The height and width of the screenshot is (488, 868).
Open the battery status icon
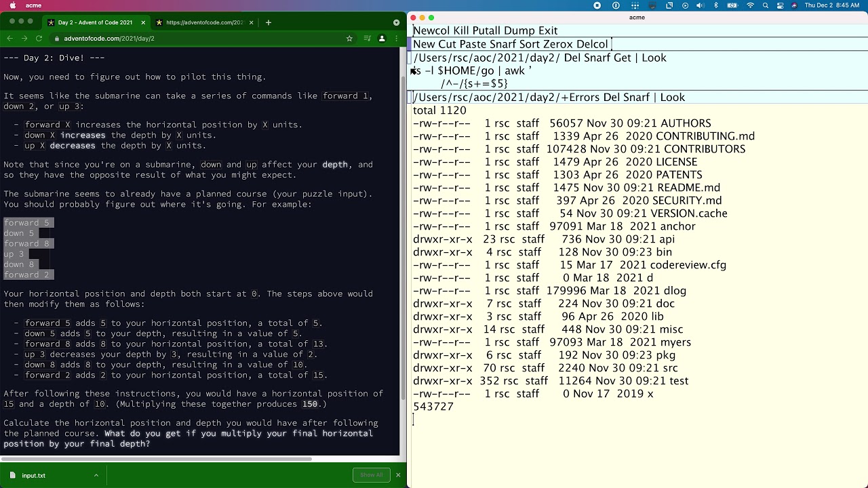733,5
